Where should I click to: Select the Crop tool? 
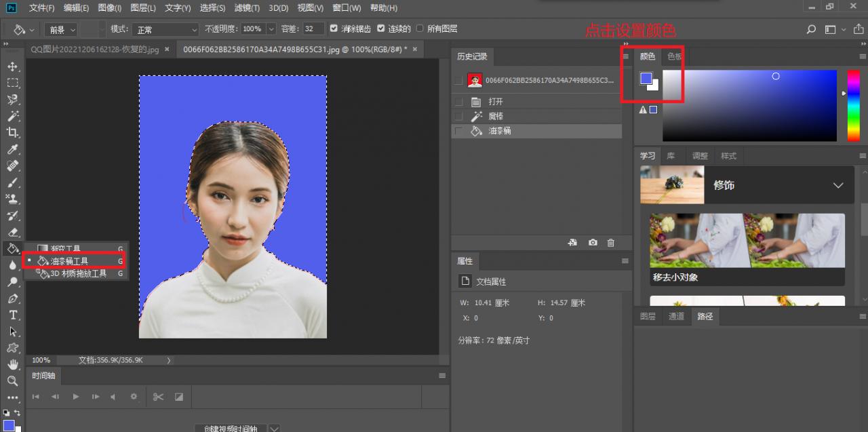[12, 133]
